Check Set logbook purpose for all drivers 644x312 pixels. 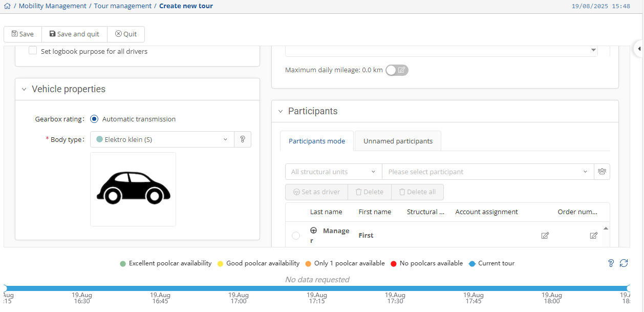(33, 51)
